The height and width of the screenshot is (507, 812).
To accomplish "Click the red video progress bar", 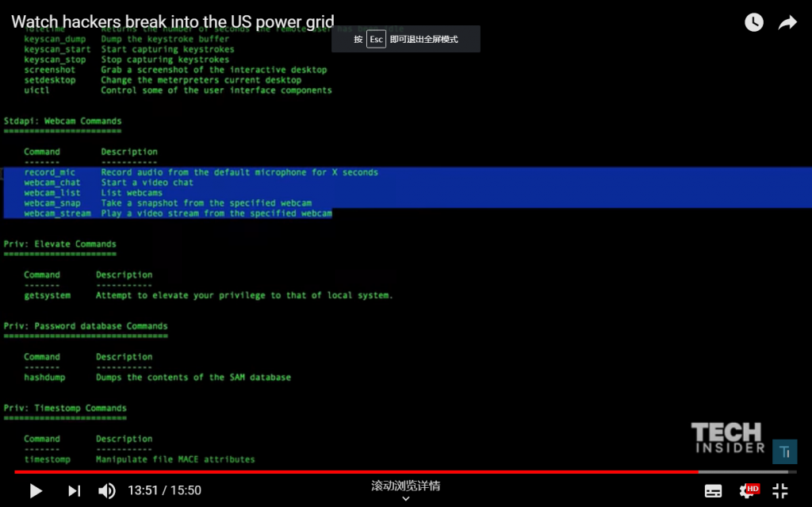I will 356,472.
